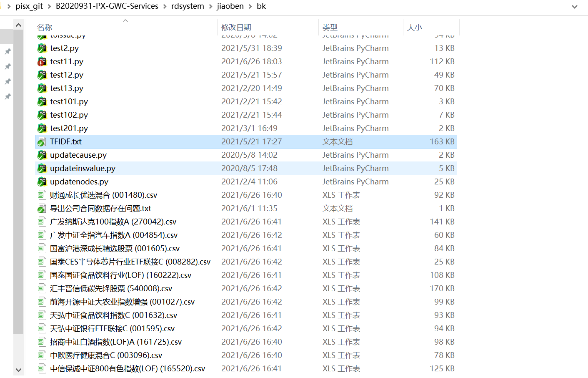Select the file name test201.py
The image size is (588, 378).
69,128
